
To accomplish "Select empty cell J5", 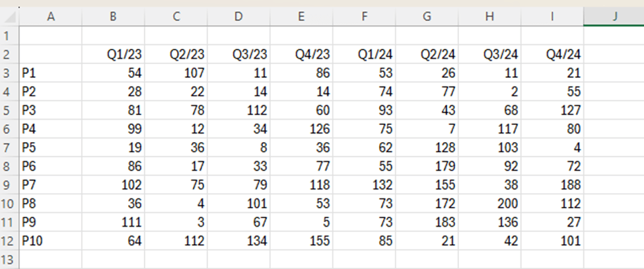I will [614, 110].
